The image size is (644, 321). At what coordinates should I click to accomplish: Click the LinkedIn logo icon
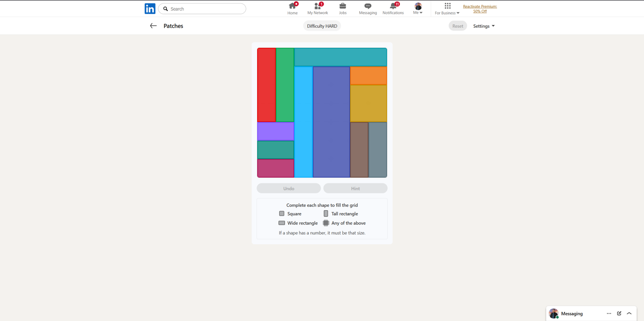150,8
